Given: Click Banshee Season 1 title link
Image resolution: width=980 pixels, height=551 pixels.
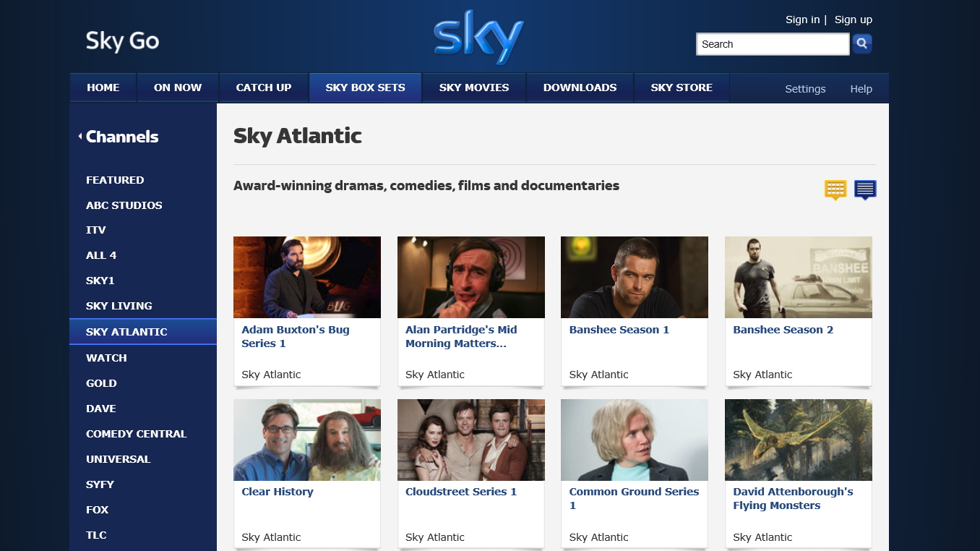Looking at the screenshot, I should [x=619, y=330].
